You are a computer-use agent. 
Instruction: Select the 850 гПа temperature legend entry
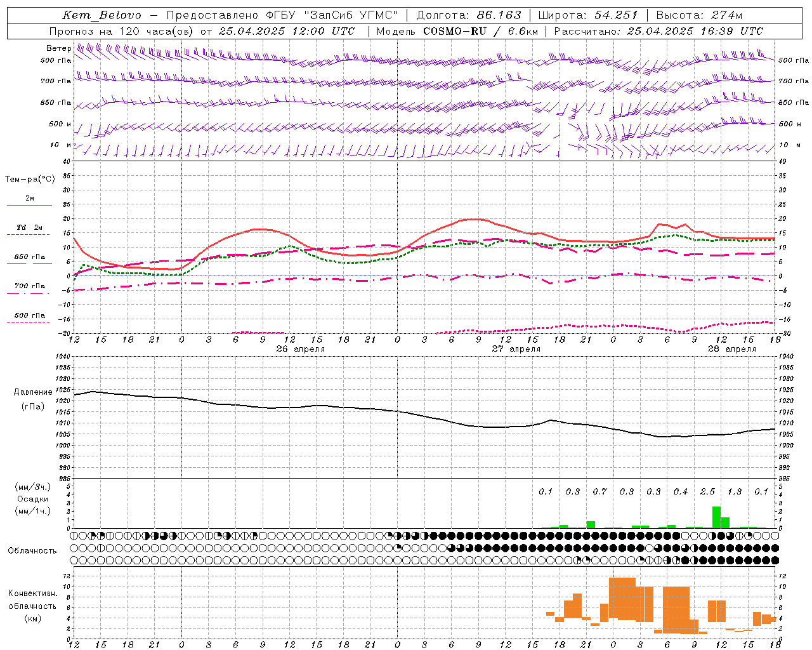coord(30,257)
